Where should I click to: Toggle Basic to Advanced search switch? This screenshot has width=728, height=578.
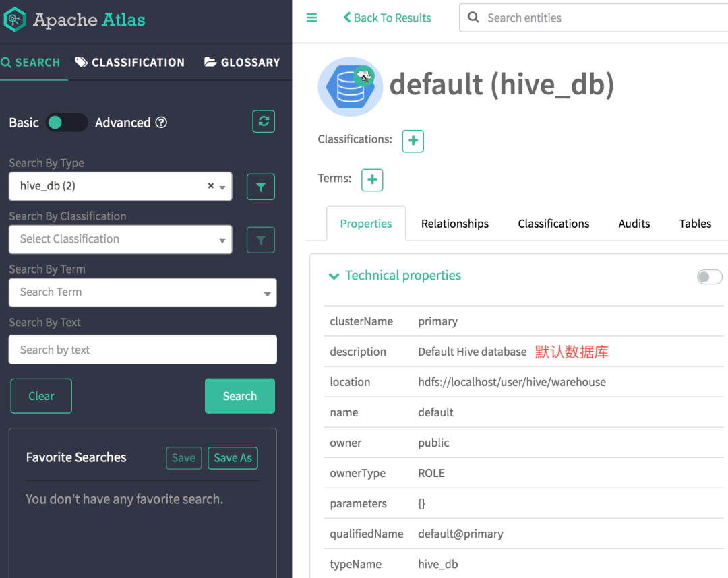(66, 123)
